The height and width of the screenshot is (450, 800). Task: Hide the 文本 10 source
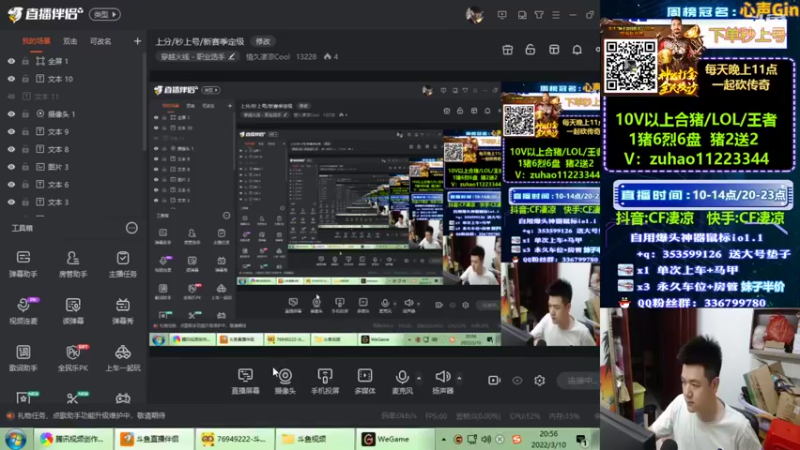11,79
